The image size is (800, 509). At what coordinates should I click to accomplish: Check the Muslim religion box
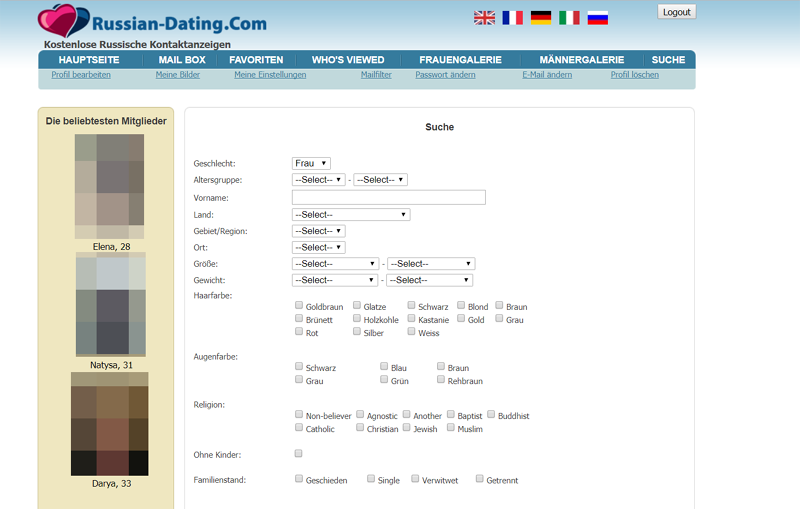pyautogui.click(x=451, y=427)
